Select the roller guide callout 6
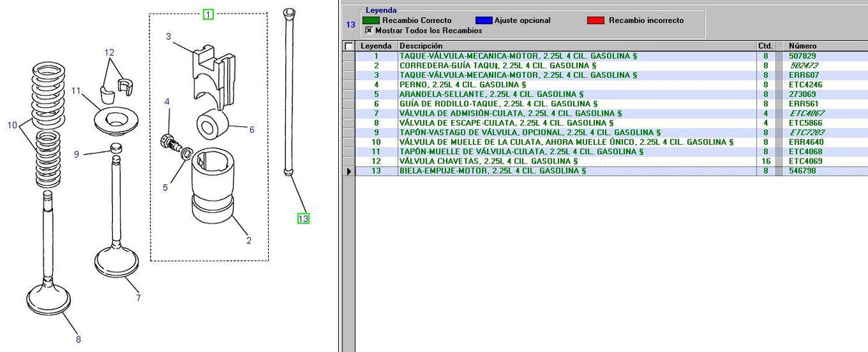This screenshot has height=352, width=868. point(252,130)
